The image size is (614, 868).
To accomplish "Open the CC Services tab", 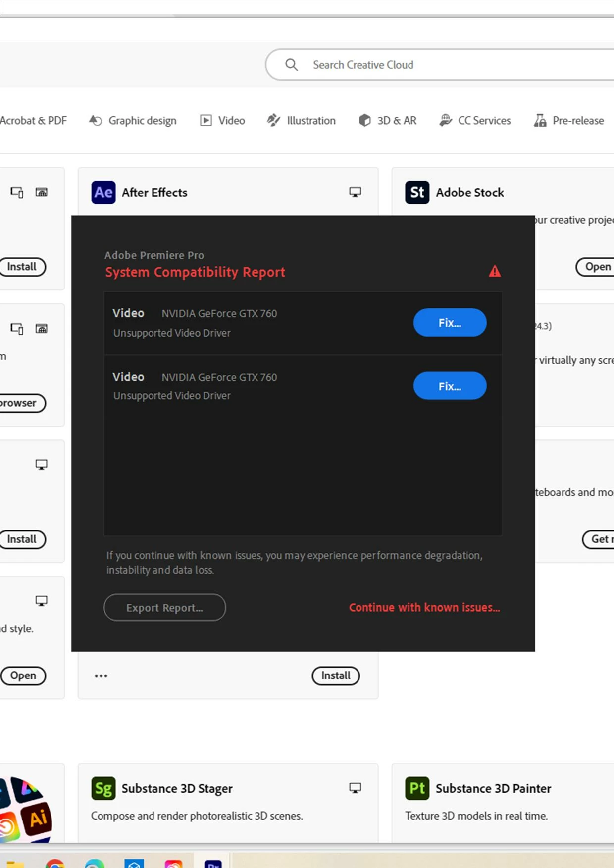I will [475, 120].
